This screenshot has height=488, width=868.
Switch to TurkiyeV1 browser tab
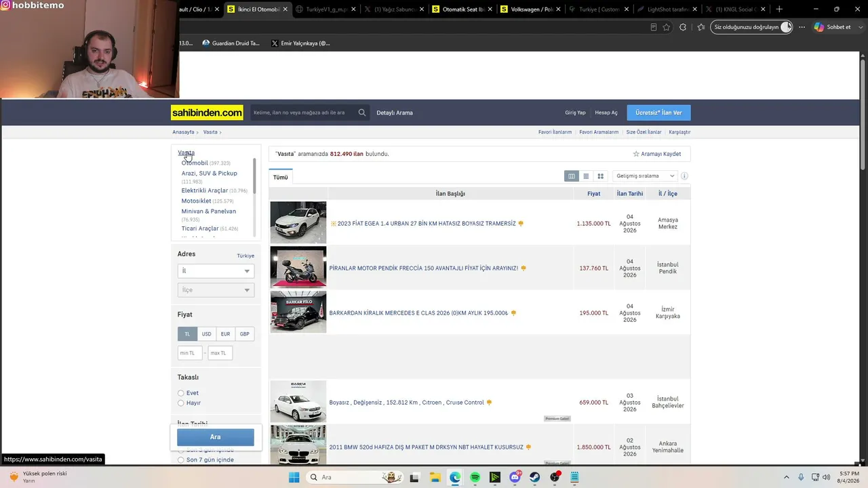325,9
